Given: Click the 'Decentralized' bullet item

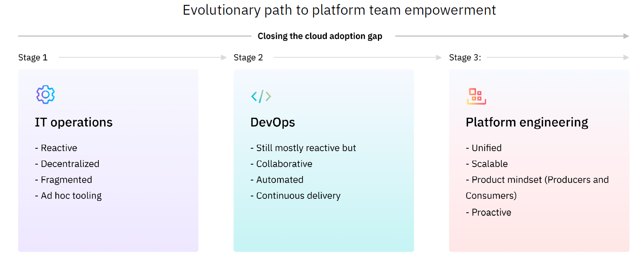Looking at the screenshot, I should pyautogui.click(x=70, y=164).
